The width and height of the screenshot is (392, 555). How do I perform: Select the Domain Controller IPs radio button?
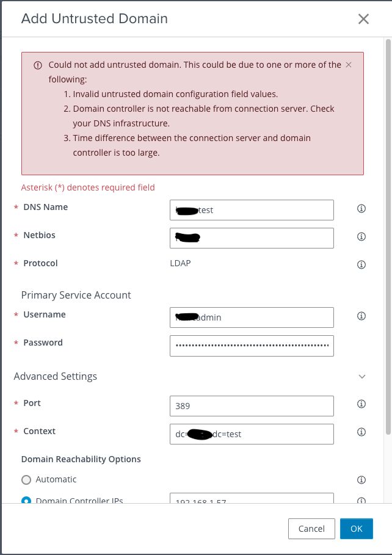[x=26, y=501]
